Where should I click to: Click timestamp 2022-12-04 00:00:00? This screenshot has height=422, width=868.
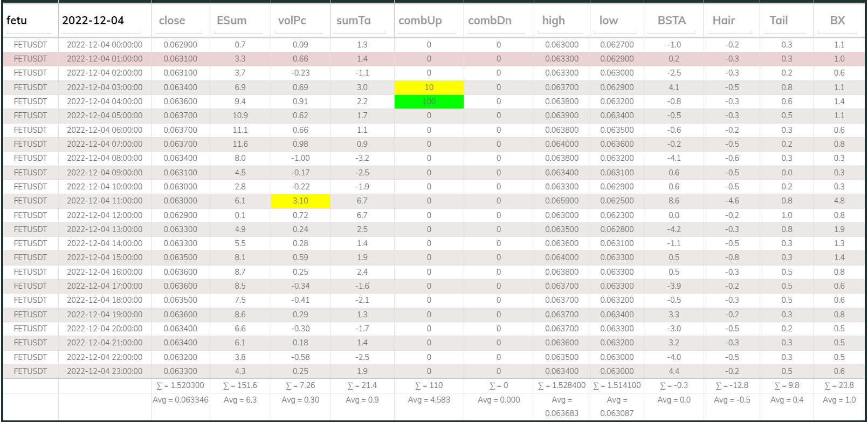click(105, 45)
